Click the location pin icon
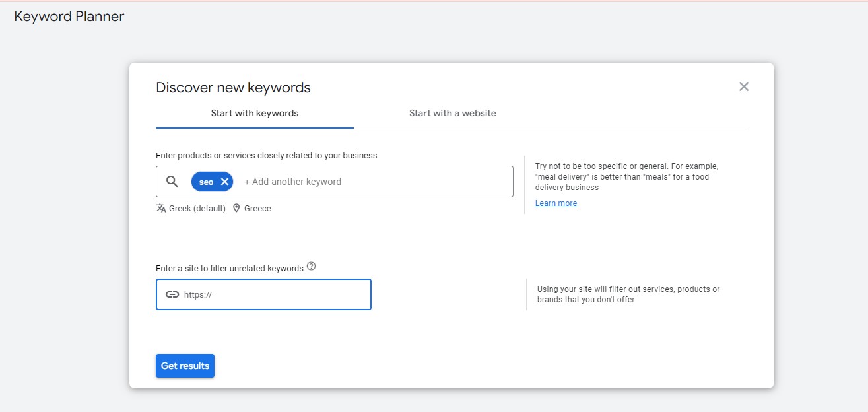868x412 pixels. click(236, 208)
